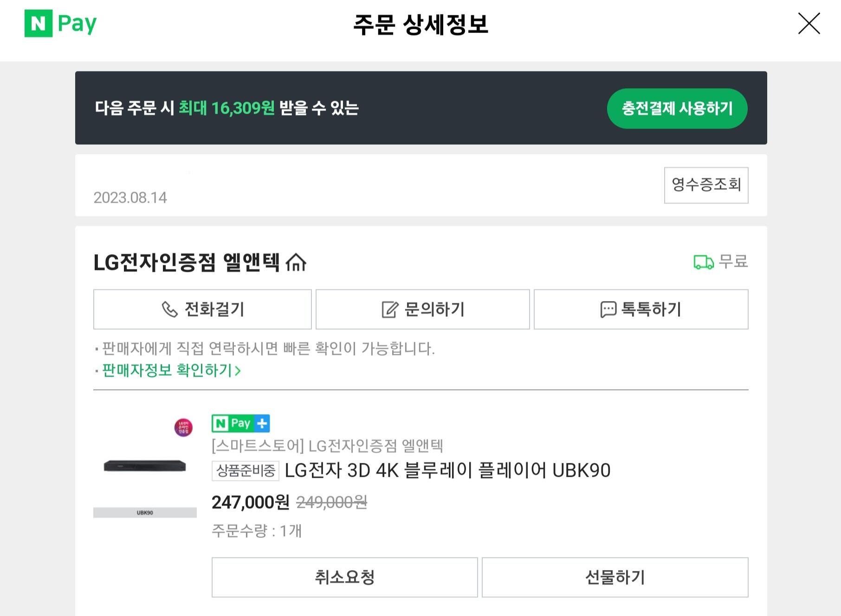The image size is (841, 616).
Task: Call the seller with 전화걸기
Action: [x=202, y=309]
